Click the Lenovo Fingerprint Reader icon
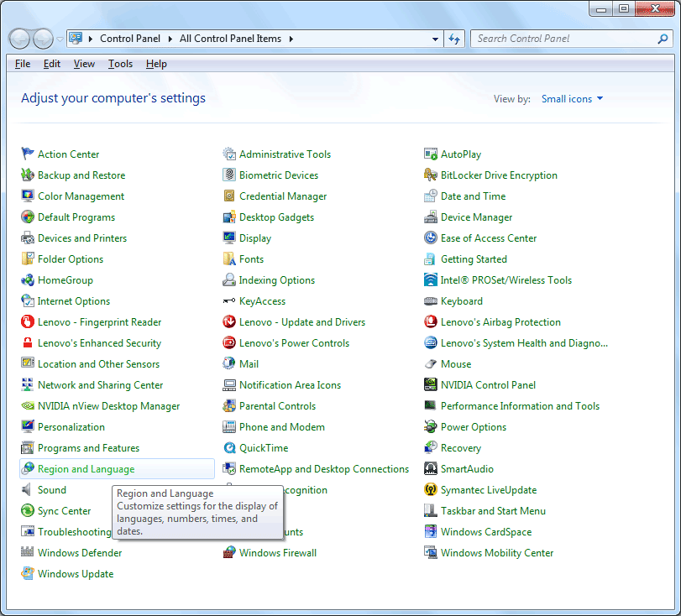The width and height of the screenshot is (681, 616). [x=28, y=321]
